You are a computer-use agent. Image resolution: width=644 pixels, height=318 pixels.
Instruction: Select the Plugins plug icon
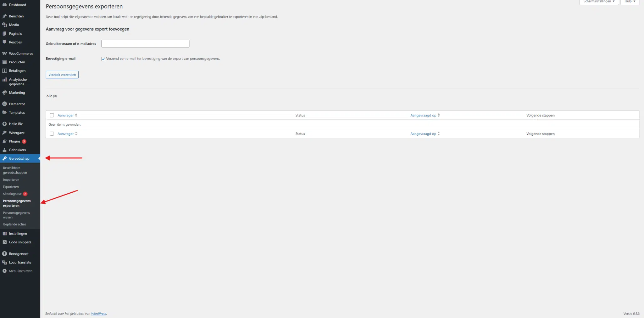pos(4,141)
